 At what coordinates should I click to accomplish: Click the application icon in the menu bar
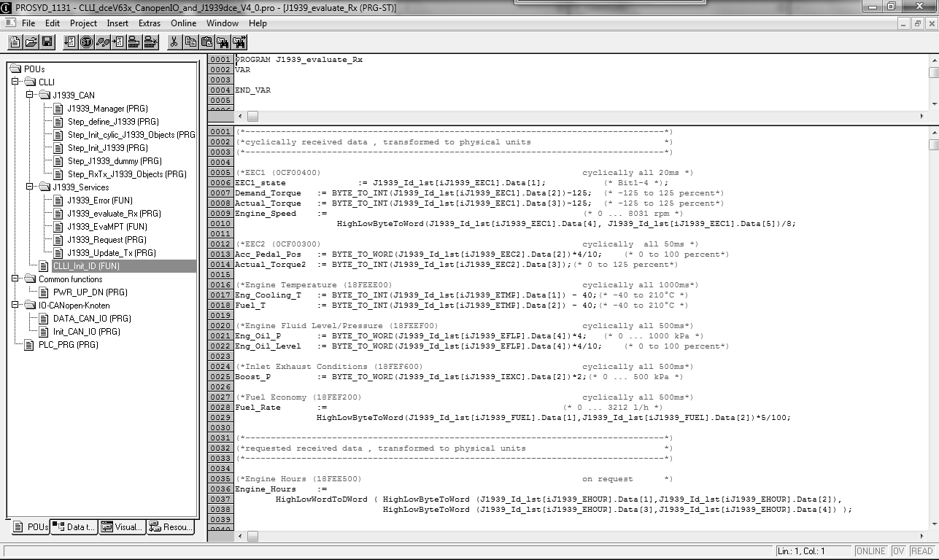[x=9, y=23]
